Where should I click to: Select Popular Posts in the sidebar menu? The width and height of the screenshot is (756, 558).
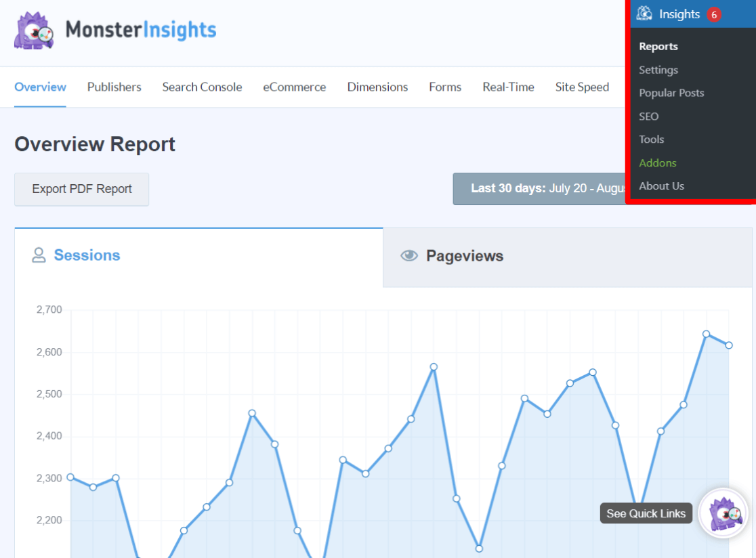(671, 93)
